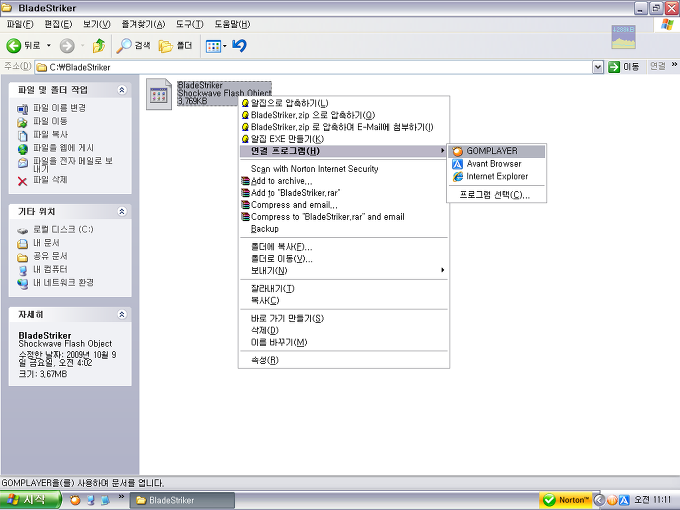Image resolution: width=680 pixels, height=510 pixels.
Task: Select 'Copy to folder' (폴더에 복사) entry
Action: (343, 247)
